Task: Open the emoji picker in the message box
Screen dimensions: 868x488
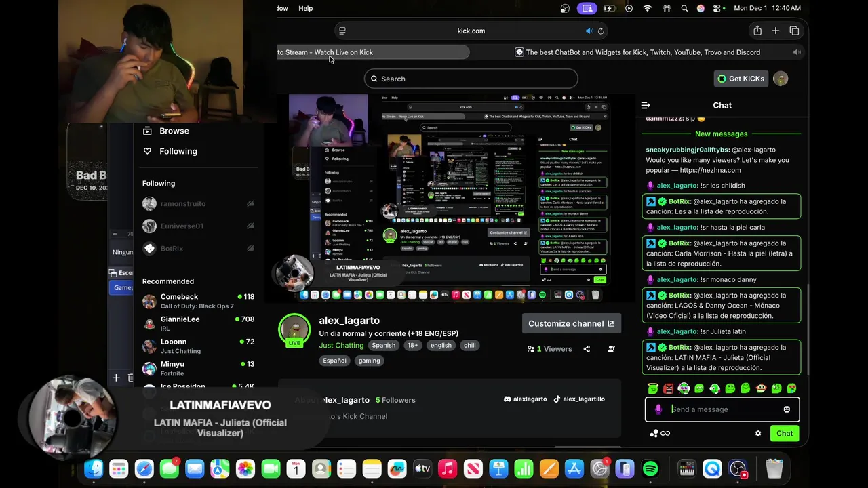Action: coord(787,409)
